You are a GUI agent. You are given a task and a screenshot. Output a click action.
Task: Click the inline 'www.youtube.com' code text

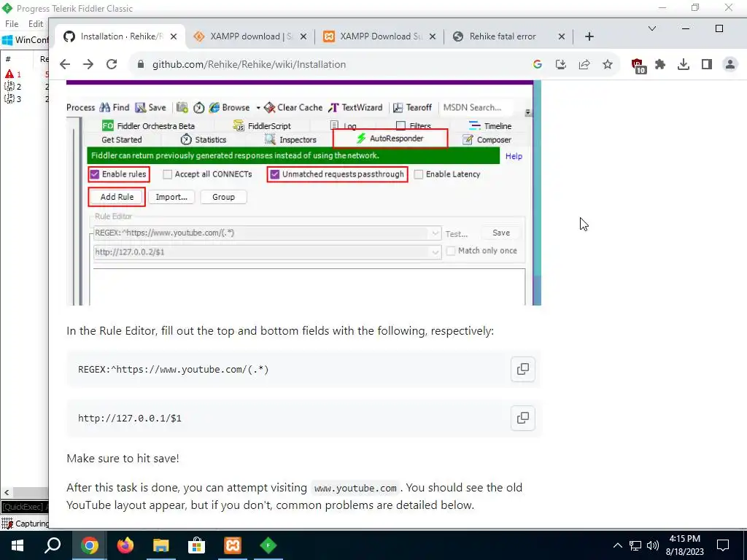pos(355,488)
